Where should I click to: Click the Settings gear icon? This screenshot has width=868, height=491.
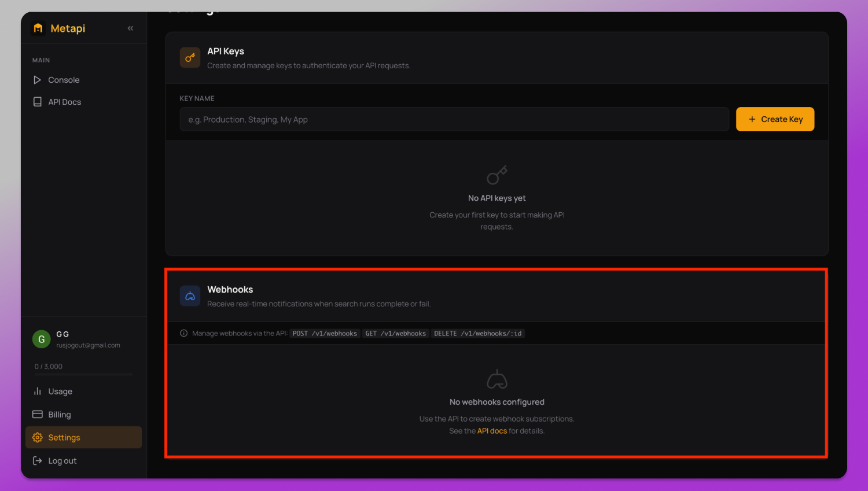(x=38, y=437)
